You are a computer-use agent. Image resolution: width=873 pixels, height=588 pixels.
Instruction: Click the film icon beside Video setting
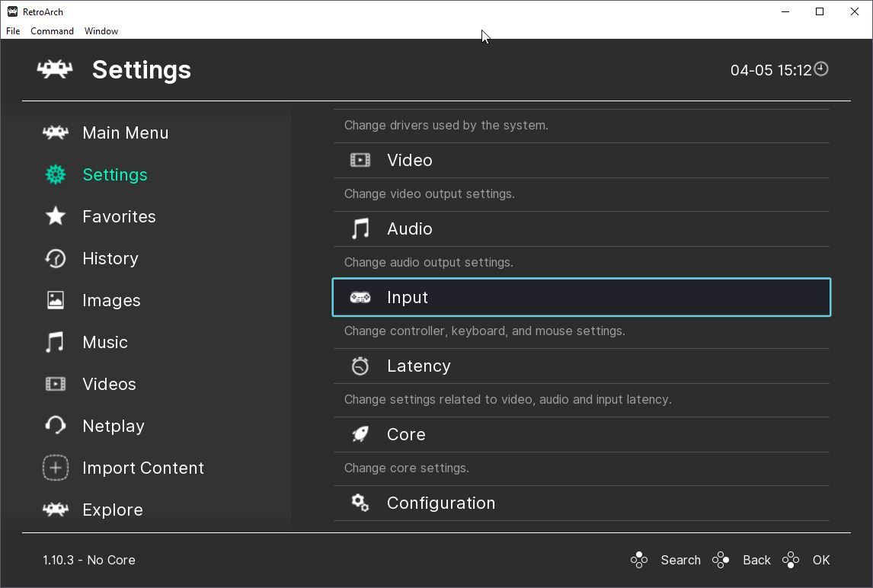click(x=360, y=160)
